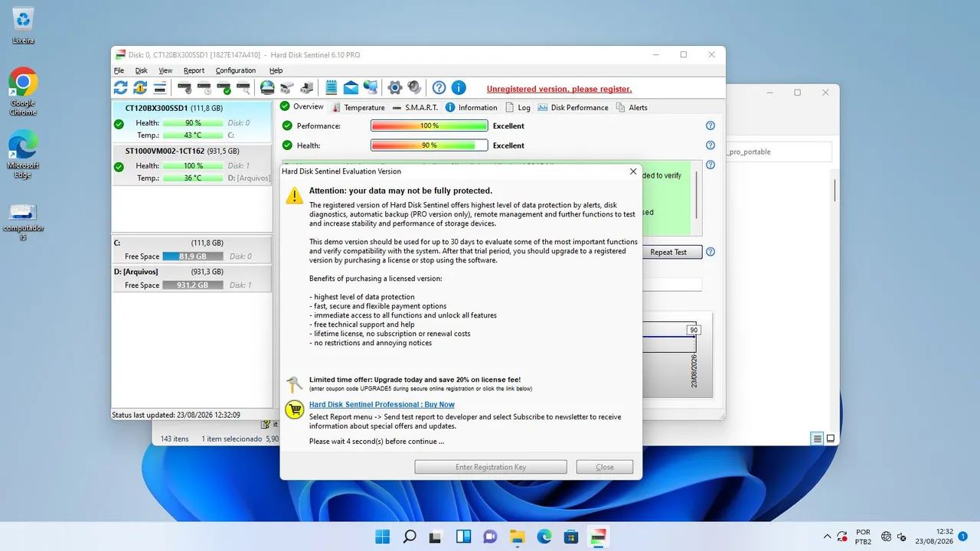Select disk CT120BX300SSD1 in disk list
The image size is (980, 551).
click(x=192, y=122)
